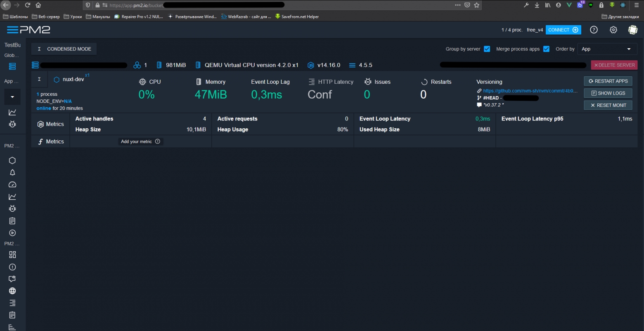644x331 pixels.
Task: Open the GitHub nvm commit link
Action: pos(530,91)
